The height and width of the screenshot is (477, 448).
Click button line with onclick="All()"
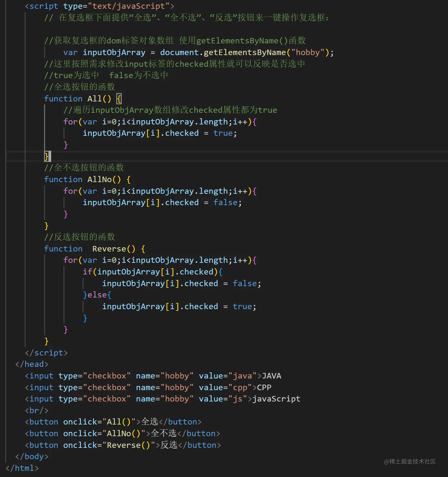pyautogui.click(x=113, y=422)
